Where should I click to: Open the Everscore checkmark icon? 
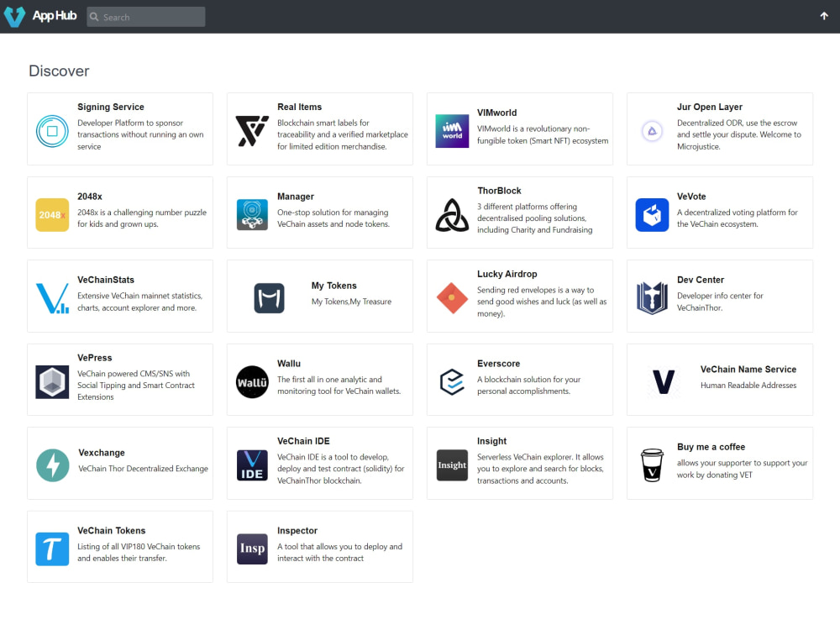click(452, 382)
